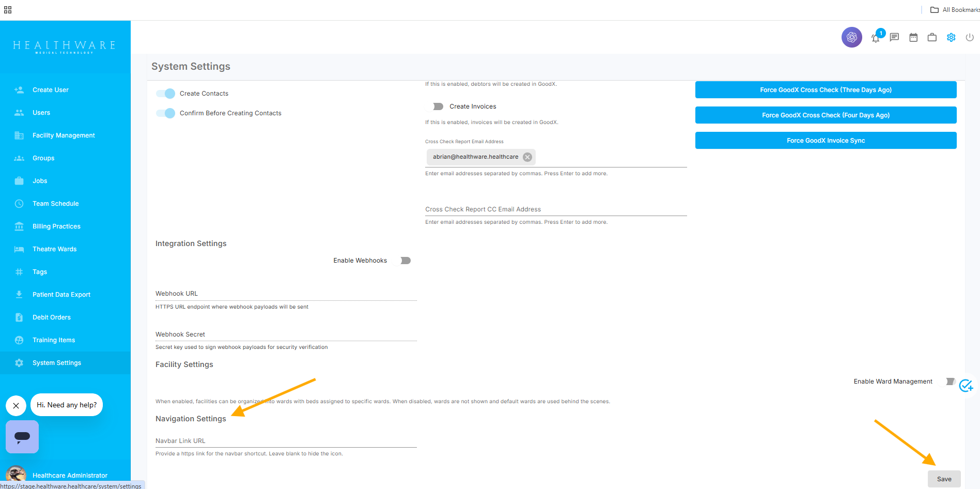Click Force GoodX Invoice Sync button

click(826, 141)
